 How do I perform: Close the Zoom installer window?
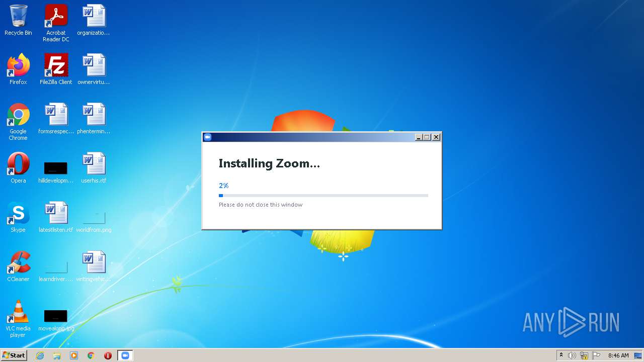(x=436, y=137)
